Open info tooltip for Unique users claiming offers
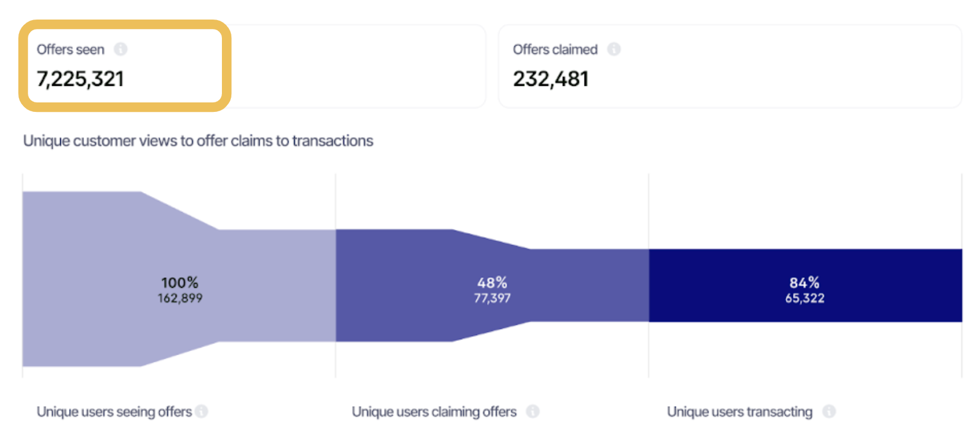This screenshot has height=444, width=980. click(x=533, y=411)
